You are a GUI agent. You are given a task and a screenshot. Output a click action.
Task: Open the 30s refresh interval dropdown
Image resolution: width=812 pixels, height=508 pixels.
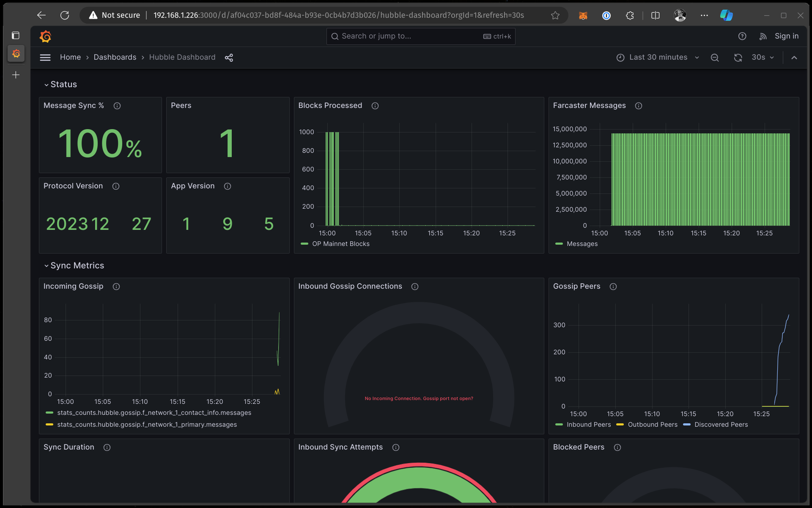point(763,58)
